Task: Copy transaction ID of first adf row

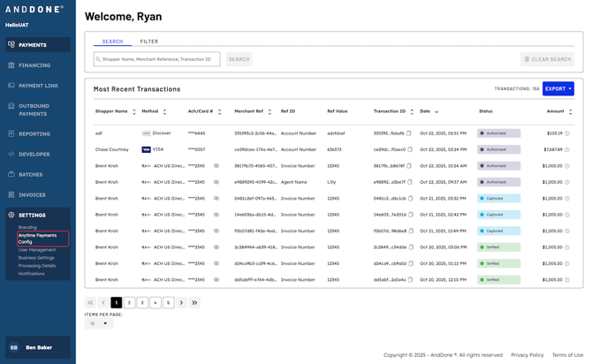Action: pyautogui.click(x=409, y=133)
